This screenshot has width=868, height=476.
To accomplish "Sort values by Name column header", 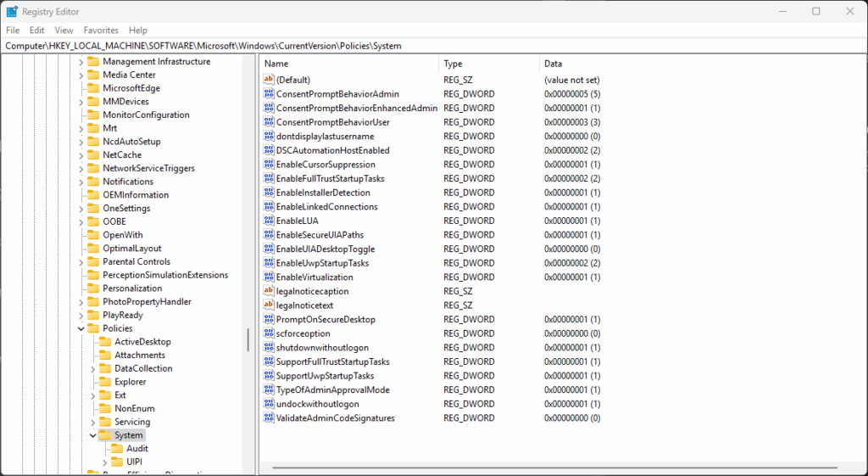I will [348, 64].
